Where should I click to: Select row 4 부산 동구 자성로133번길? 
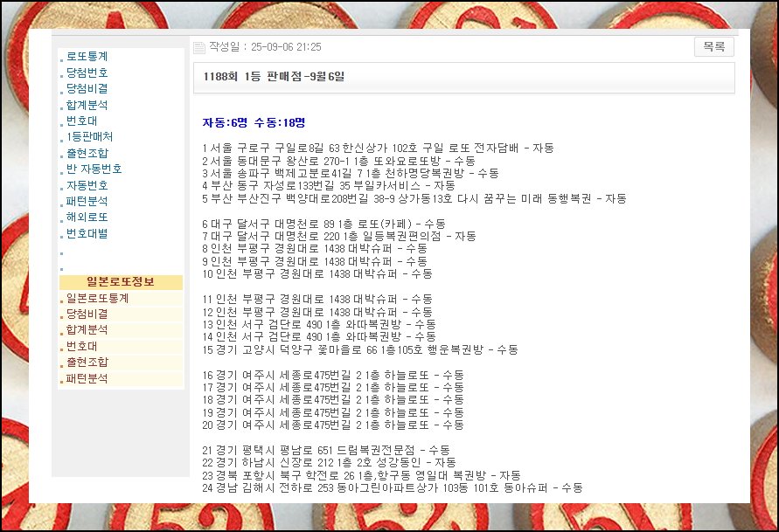click(329, 185)
